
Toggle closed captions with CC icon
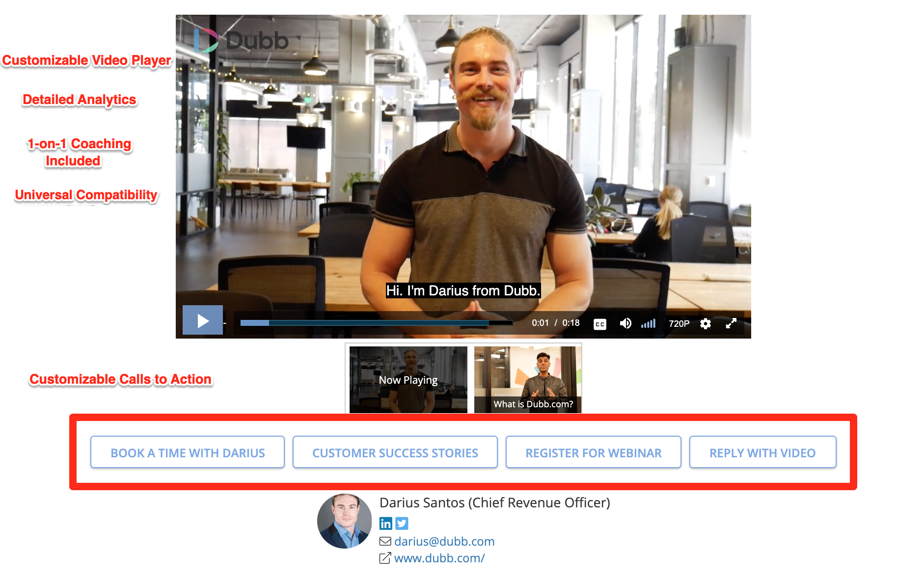(x=600, y=324)
